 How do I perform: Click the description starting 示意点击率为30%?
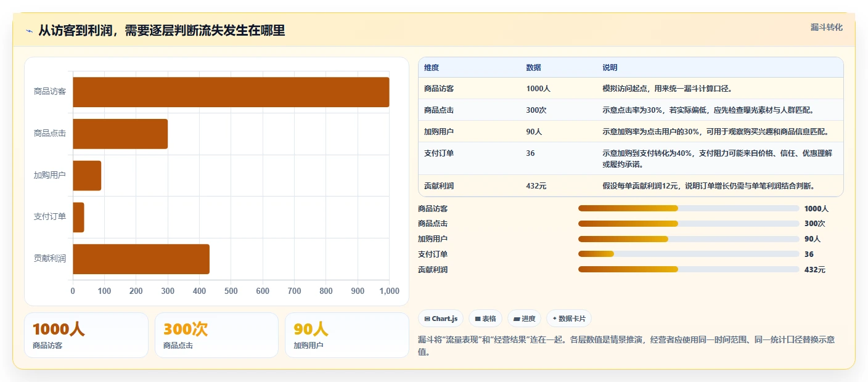click(708, 110)
